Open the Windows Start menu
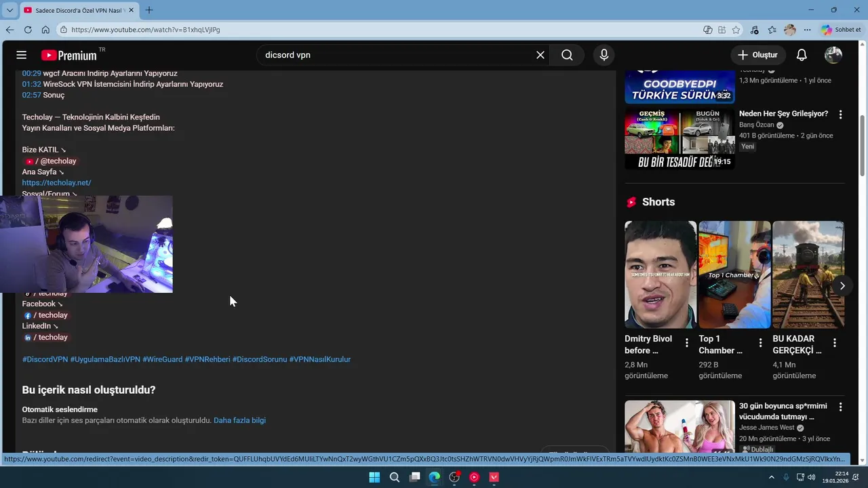The width and height of the screenshot is (868, 488). pos(374,477)
